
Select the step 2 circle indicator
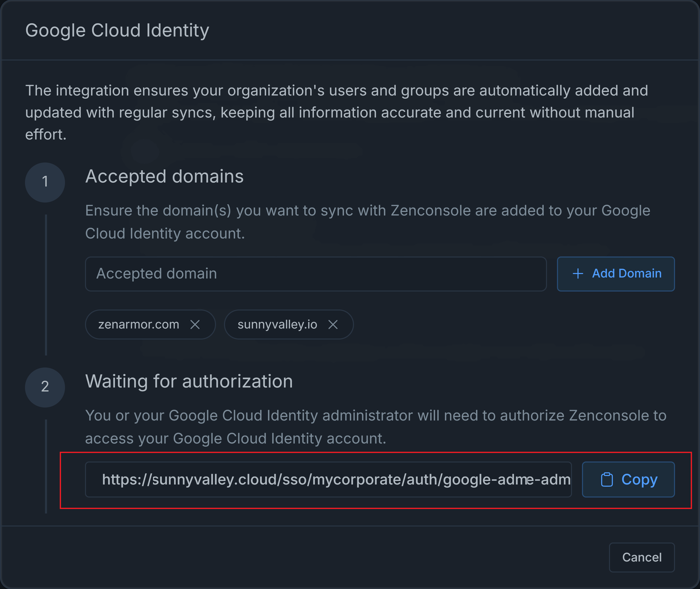click(45, 387)
